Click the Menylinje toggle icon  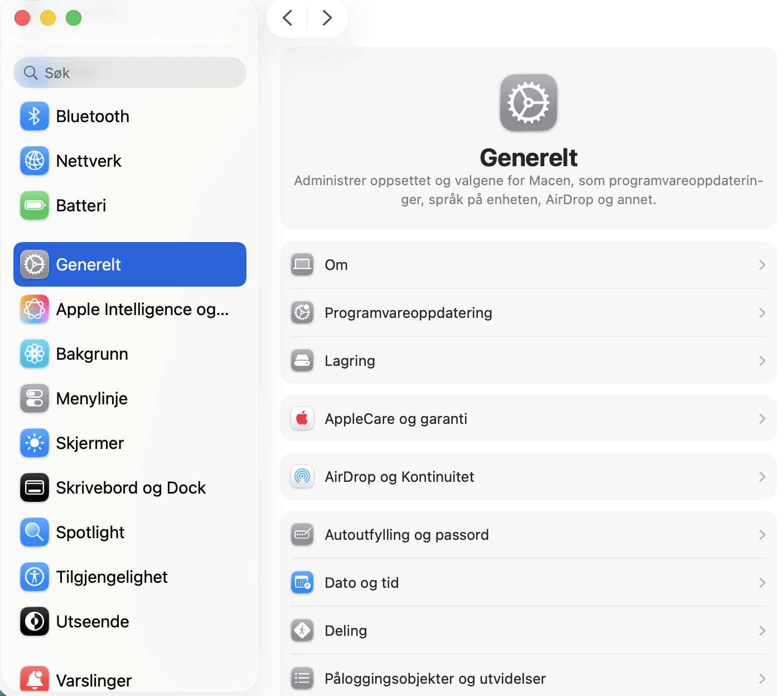[x=35, y=398]
